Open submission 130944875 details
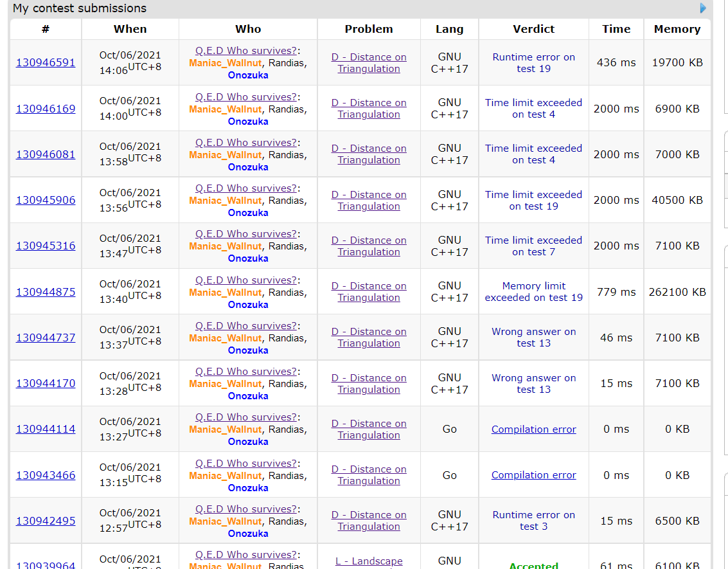Image resolution: width=728 pixels, height=569 pixels. coord(46,292)
